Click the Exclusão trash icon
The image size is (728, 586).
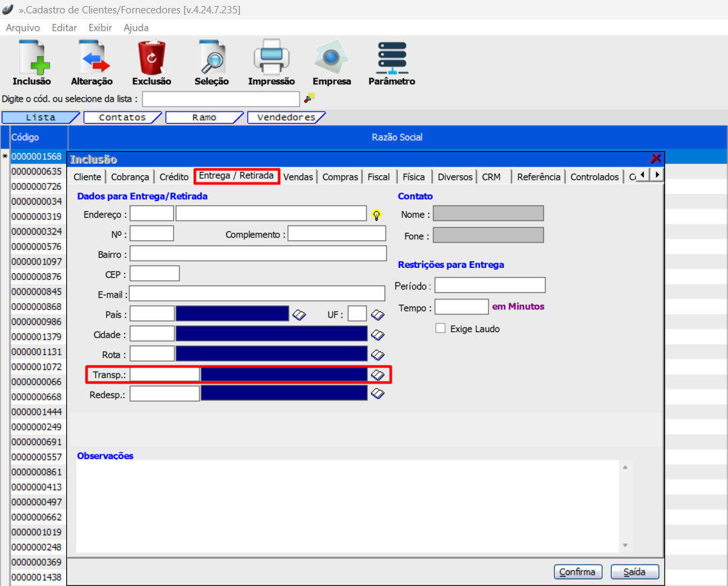pyautogui.click(x=152, y=57)
